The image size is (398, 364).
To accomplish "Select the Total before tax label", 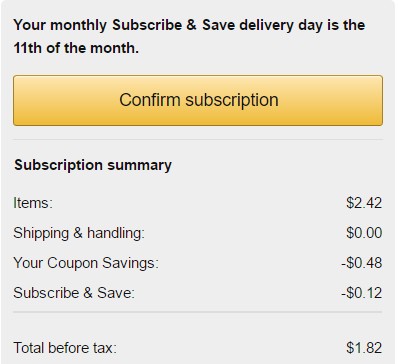I will pos(65,348).
